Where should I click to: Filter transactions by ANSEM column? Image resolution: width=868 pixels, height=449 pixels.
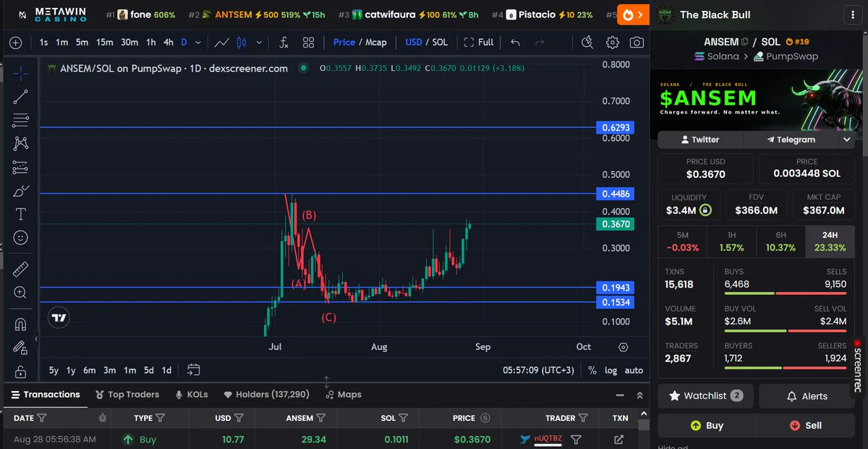click(x=321, y=418)
